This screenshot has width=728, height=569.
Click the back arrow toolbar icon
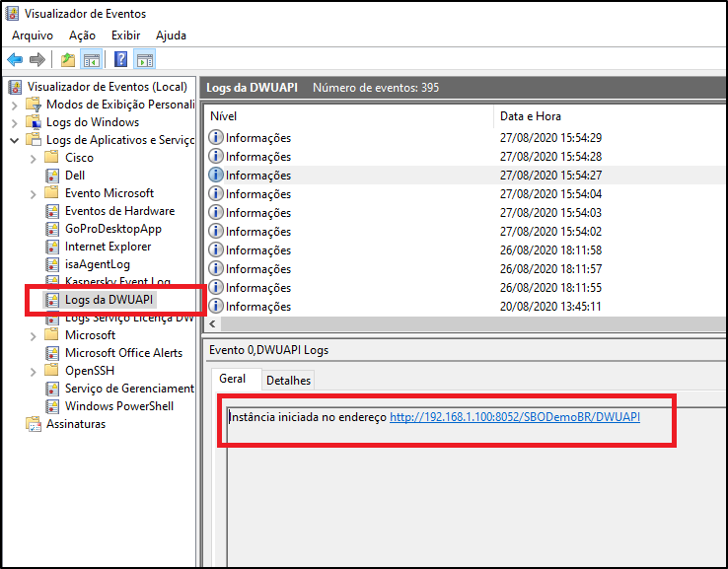point(15,60)
